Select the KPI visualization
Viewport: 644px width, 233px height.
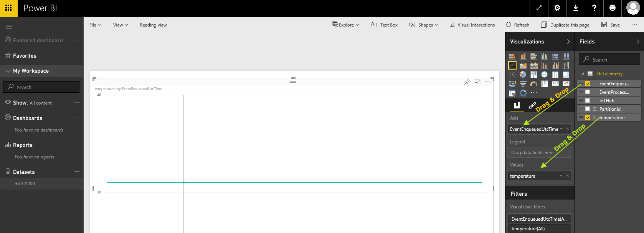click(x=566, y=84)
